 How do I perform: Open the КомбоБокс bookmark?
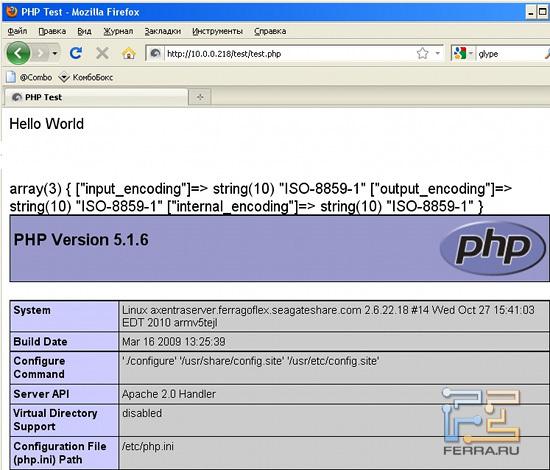coord(86,77)
